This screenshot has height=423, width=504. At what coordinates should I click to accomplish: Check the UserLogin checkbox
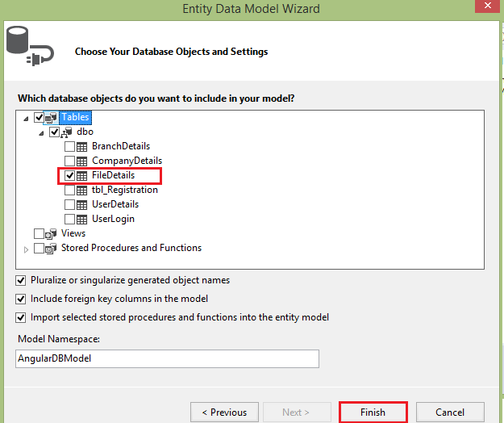click(x=69, y=219)
